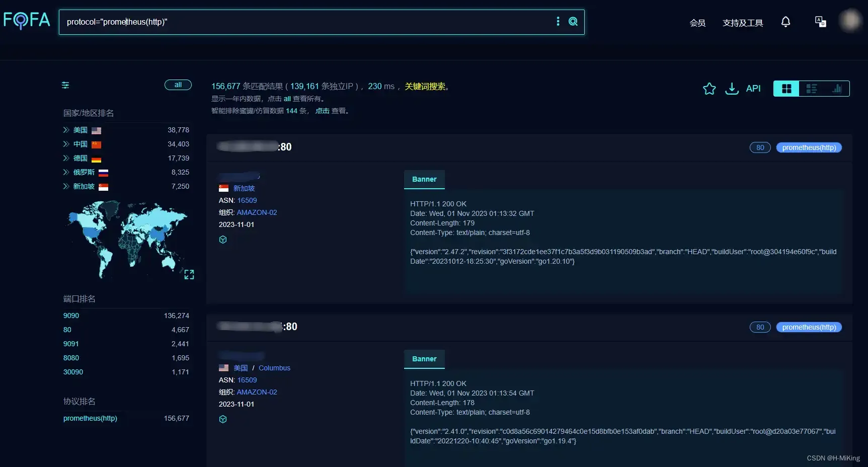868x467 pixels.
Task: Open the 支持及工具 menu
Action: point(743,23)
